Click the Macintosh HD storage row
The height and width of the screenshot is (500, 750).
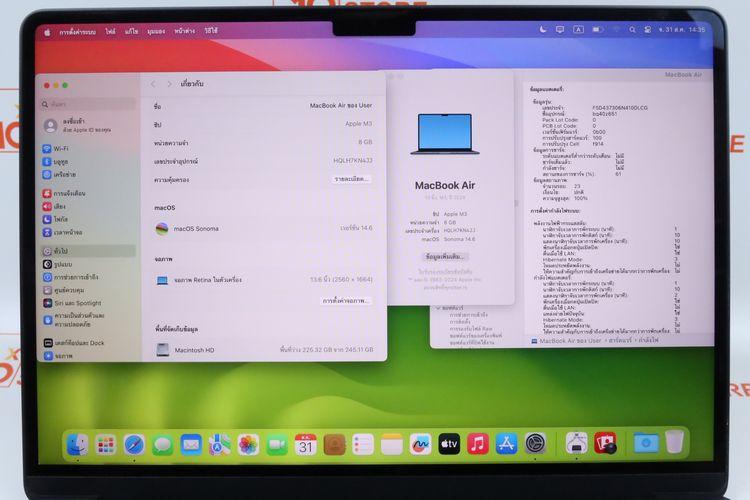click(x=264, y=350)
